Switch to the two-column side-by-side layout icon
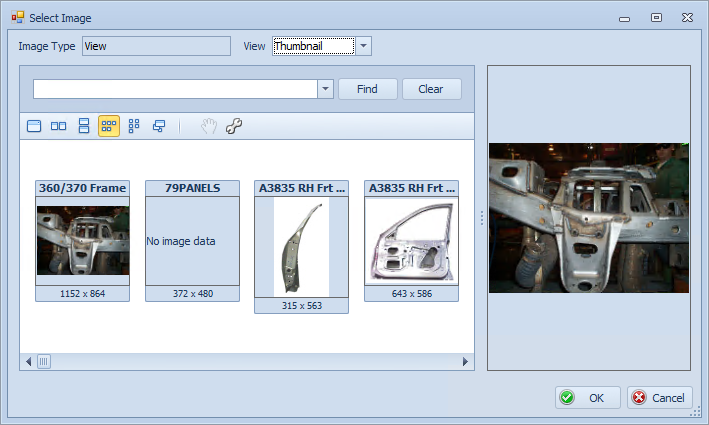 click(x=58, y=126)
